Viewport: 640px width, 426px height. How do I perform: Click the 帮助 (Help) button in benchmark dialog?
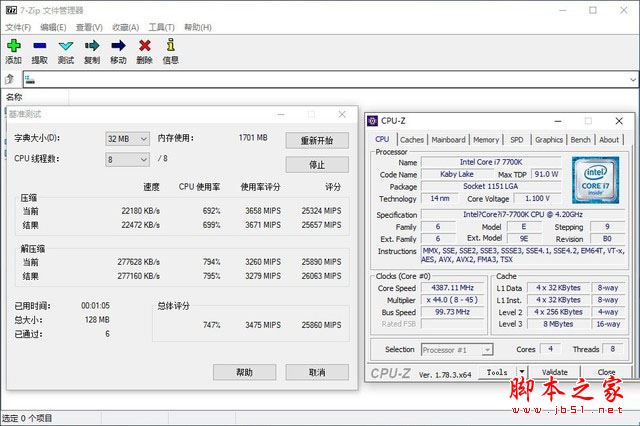point(244,372)
